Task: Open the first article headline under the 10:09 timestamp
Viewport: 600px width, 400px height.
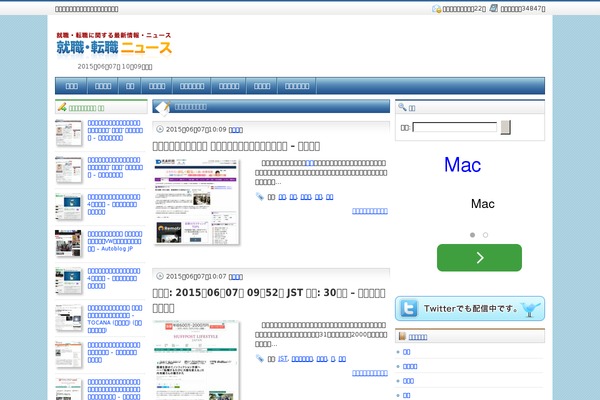Action: 236,146
